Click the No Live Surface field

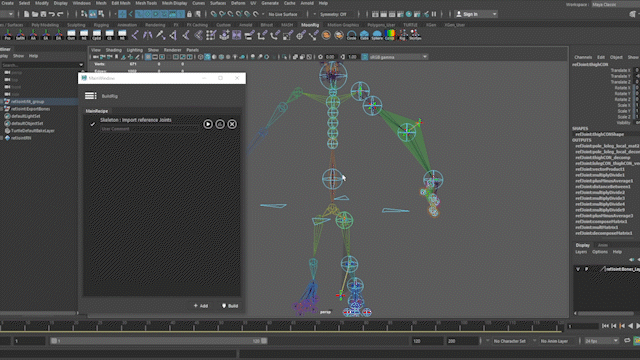[283, 14]
